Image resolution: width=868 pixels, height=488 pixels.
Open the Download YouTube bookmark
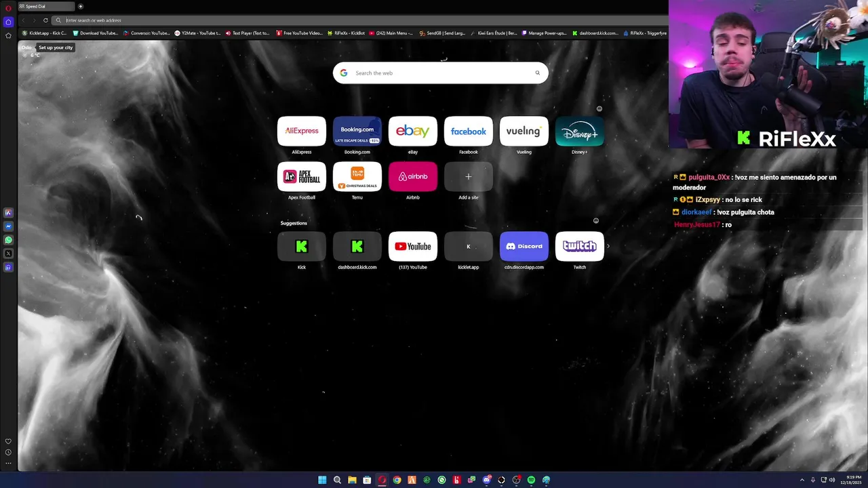coord(95,33)
